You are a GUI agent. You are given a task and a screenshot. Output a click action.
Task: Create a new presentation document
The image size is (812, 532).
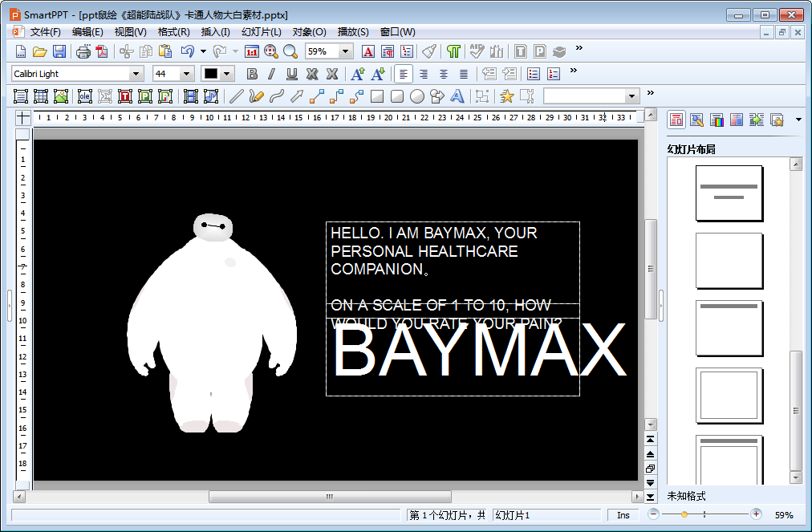click(x=20, y=51)
